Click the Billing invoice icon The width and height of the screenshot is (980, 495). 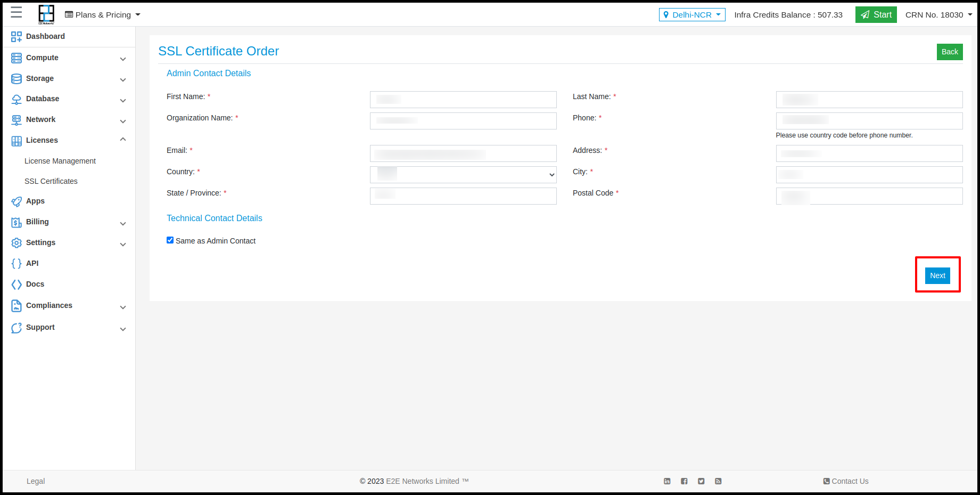point(17,222)
